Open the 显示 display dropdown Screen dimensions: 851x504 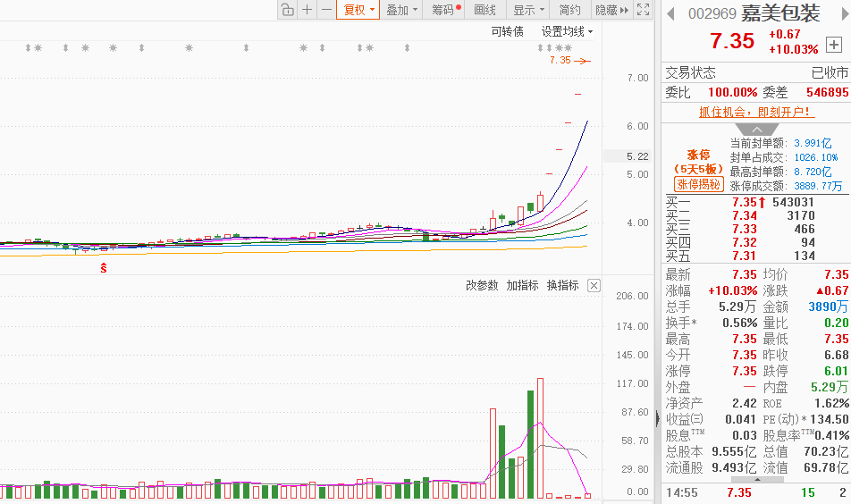528,10
